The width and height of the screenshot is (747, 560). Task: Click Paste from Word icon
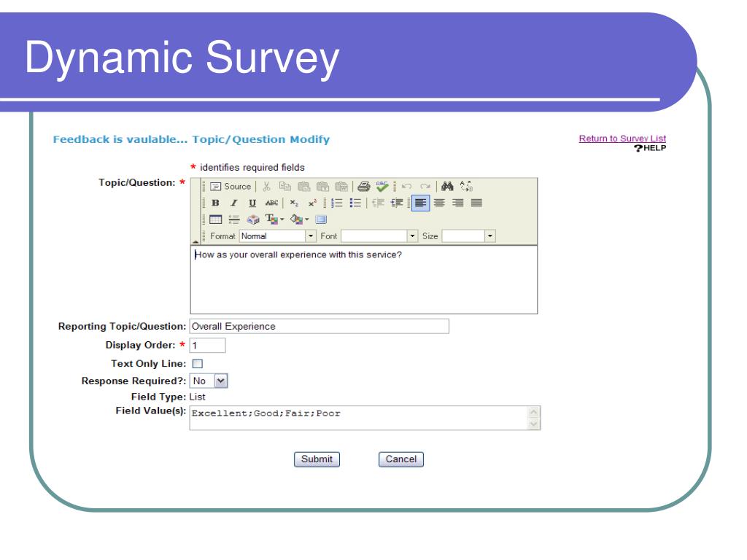pyautogui.click(x=341, y=186)
